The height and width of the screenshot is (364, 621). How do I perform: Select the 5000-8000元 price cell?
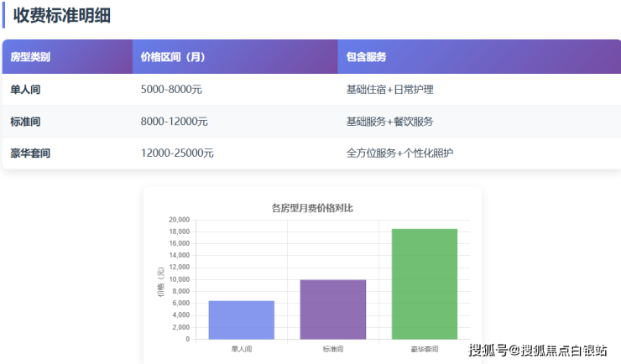point(171,90)
